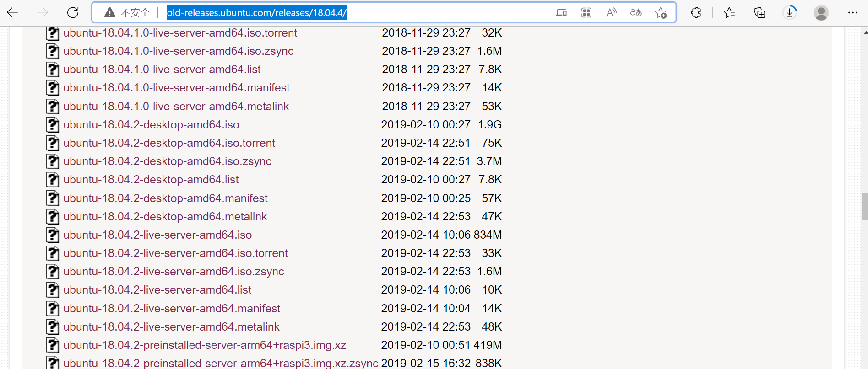Click file icon beside ubuntu-18.04.2-live-server-amd64.metalink
The width and height of the screenshot is (868, 369).
click(x=53, y=327)
